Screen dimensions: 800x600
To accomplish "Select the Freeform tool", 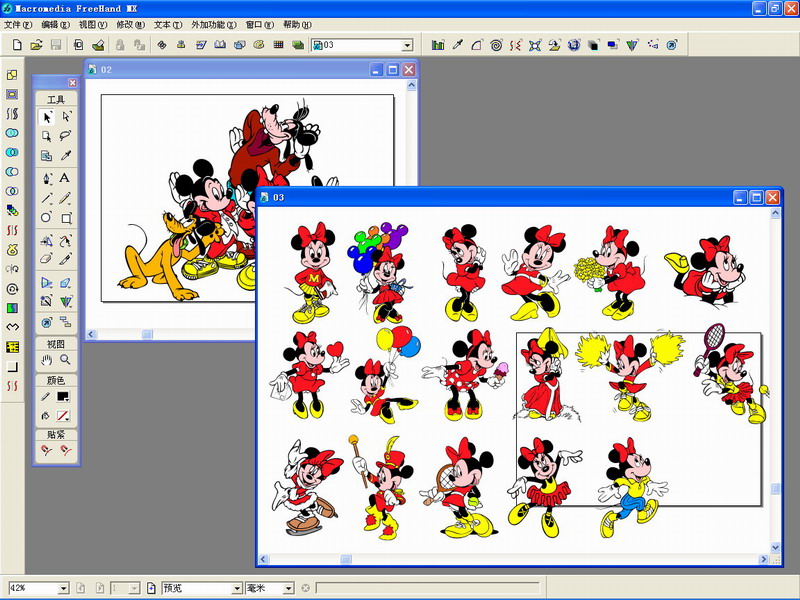I will point(66,240).
